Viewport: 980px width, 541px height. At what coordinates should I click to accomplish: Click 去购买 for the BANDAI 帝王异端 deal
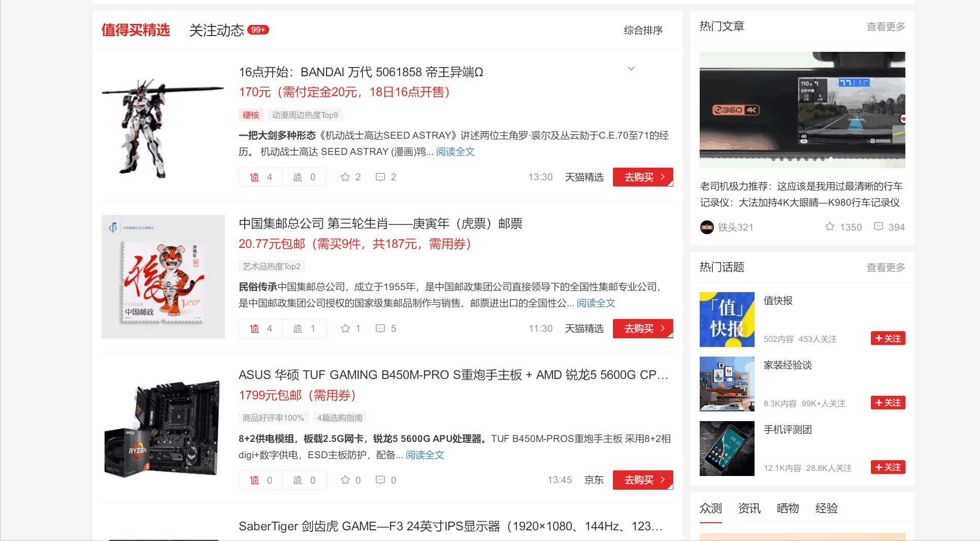coord(643,177)
